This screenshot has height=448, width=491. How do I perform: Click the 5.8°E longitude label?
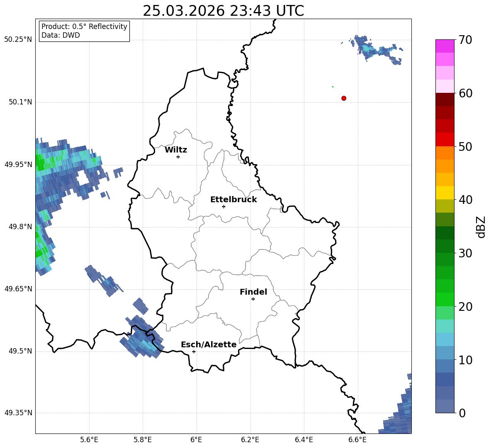(x=143, y=440)
